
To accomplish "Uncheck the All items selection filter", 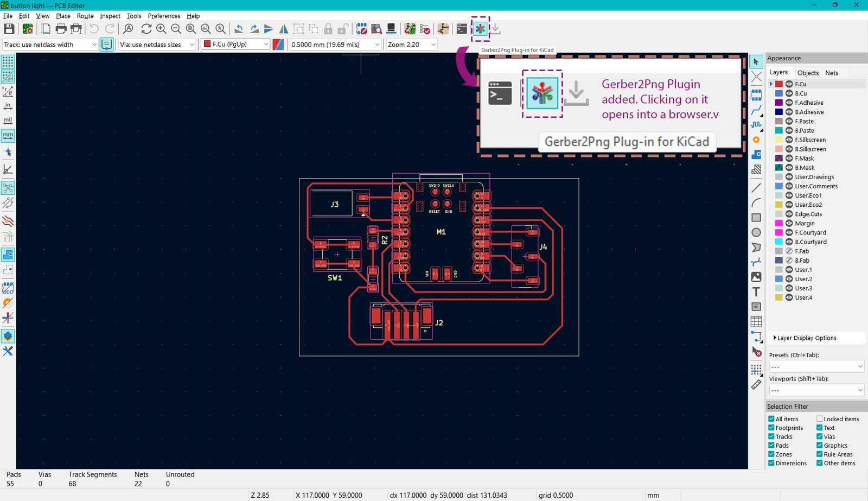I will coord(771,419).
